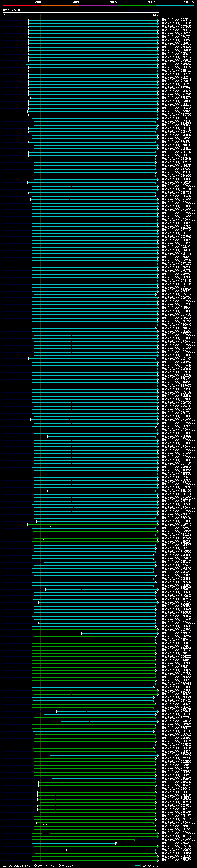Select hit label UniRef100_A9V7I2
The height and width of the screenshot is (868, 197).
tap(176, 294)
